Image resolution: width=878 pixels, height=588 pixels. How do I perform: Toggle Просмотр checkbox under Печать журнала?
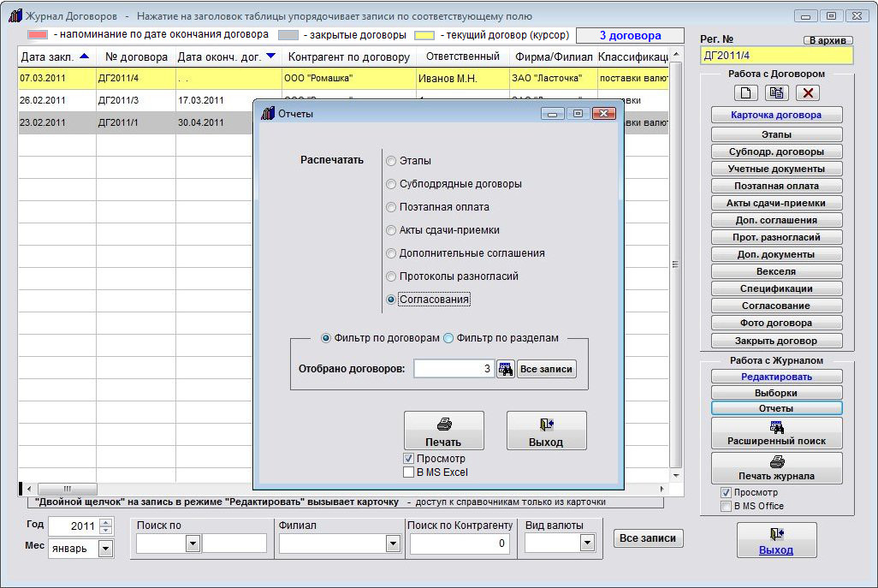coord(726,493)
